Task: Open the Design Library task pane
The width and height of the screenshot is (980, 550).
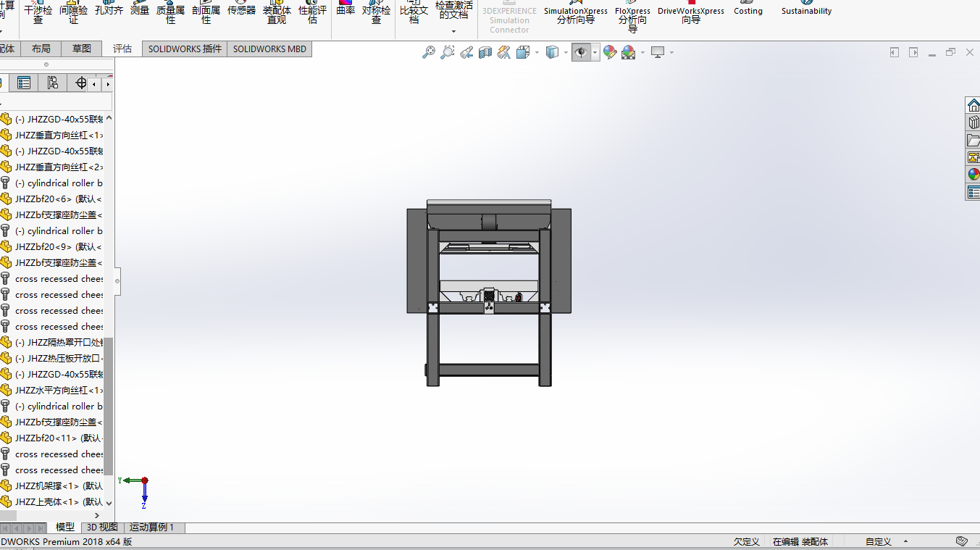Action: [973, 122]
